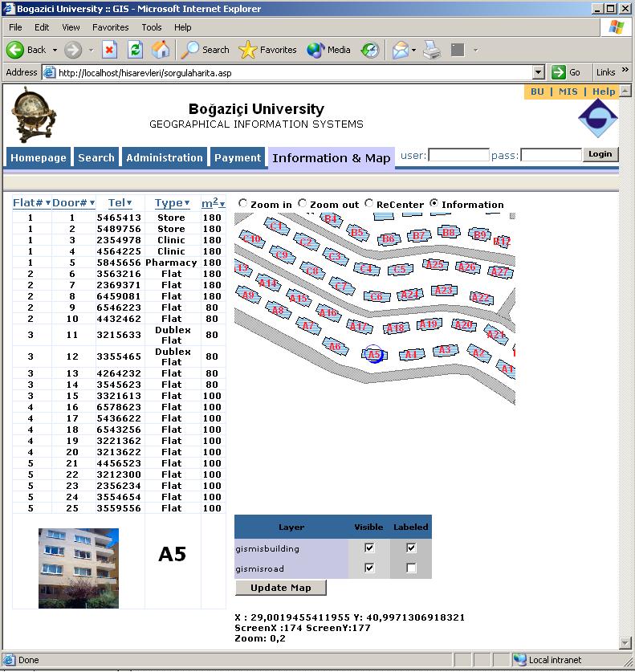Image resolution: width=635 pixels, height=672 pixels.
Task: Click the A5 building photo thumbnail
Action: [x=79, y=568]
